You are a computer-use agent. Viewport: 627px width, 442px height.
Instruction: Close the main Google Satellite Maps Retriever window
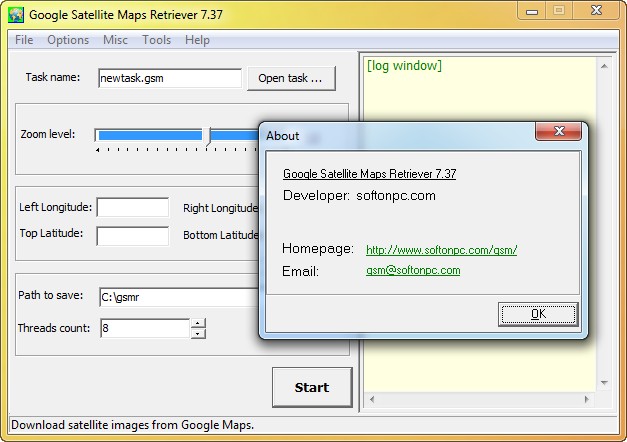pos(596,11)
